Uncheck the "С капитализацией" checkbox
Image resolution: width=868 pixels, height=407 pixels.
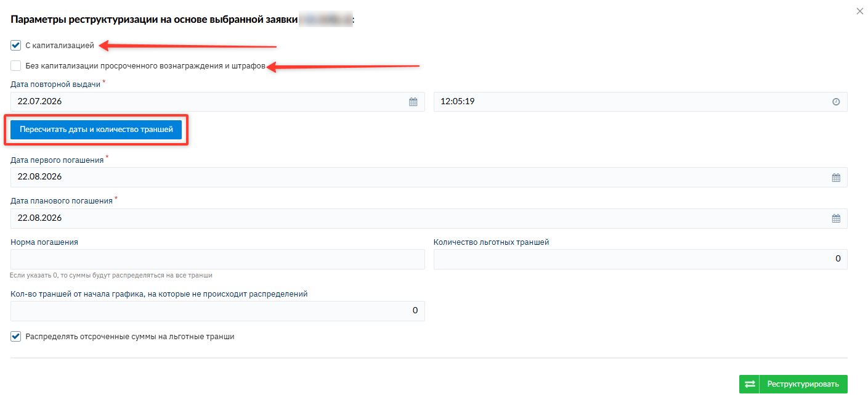pos(16,46)
